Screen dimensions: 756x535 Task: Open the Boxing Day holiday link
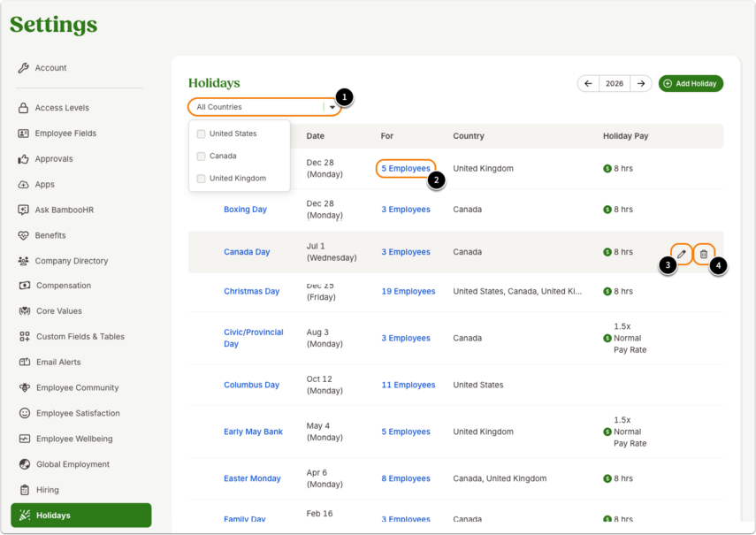coord(245,210)
